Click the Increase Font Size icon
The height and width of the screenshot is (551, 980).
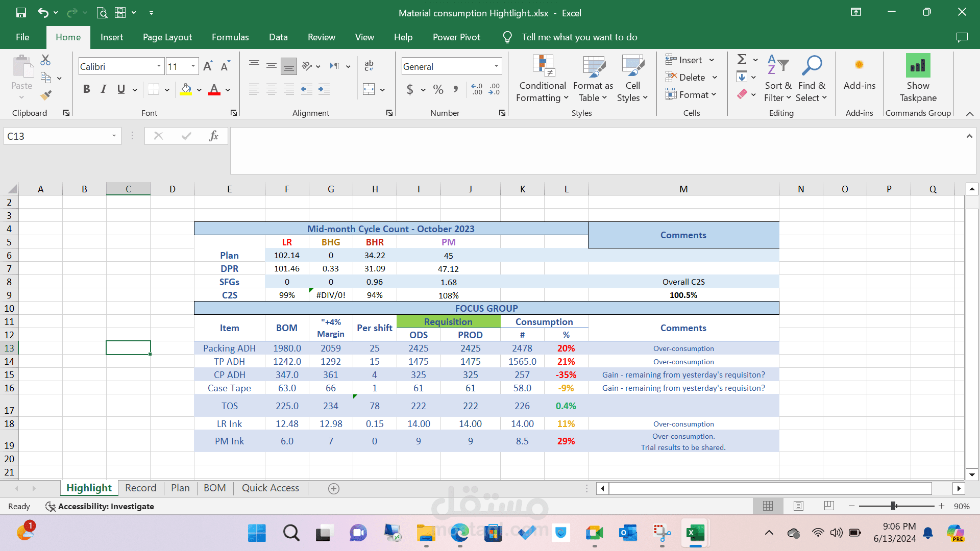[208, 66]
